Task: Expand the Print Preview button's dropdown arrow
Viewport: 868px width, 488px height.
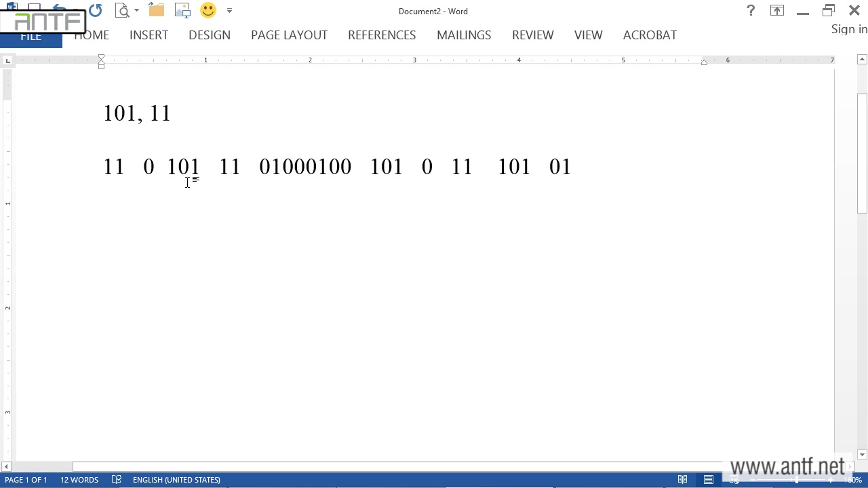Action: (x=136, y=11)
